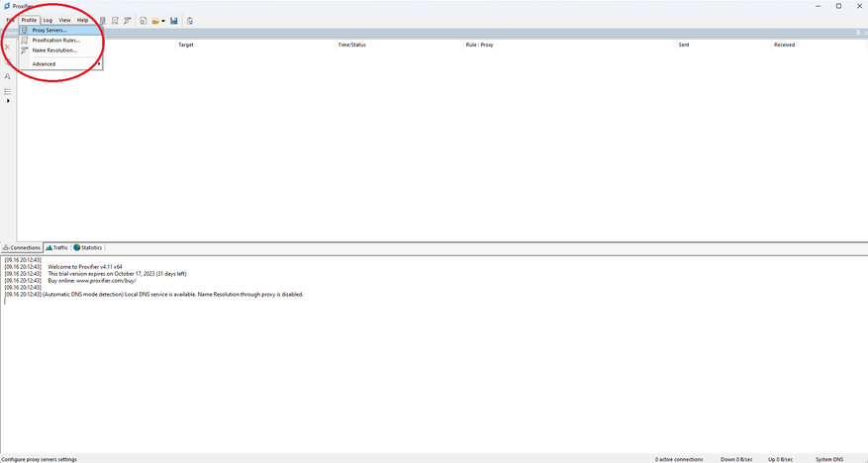868x463 pixels.
Task: Maximize the Proxifier window
Action: (x=838, y=6)
